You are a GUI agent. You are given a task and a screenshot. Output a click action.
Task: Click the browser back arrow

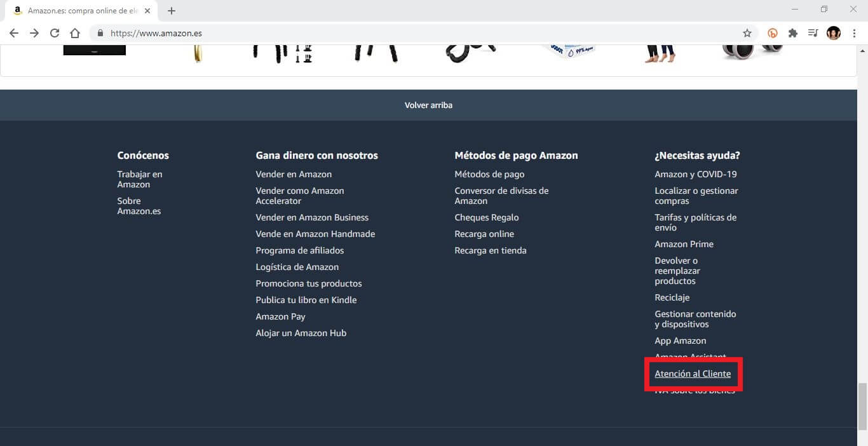click(14, 33)
